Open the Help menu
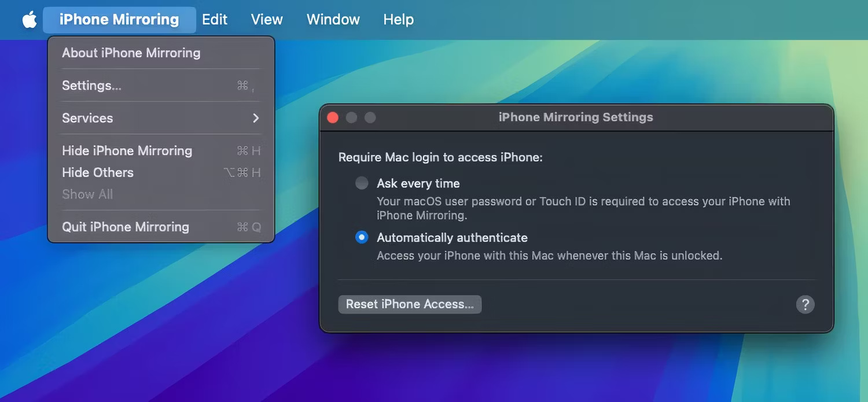The width and height of the screenshot is (868, 402). click(398, 19)
